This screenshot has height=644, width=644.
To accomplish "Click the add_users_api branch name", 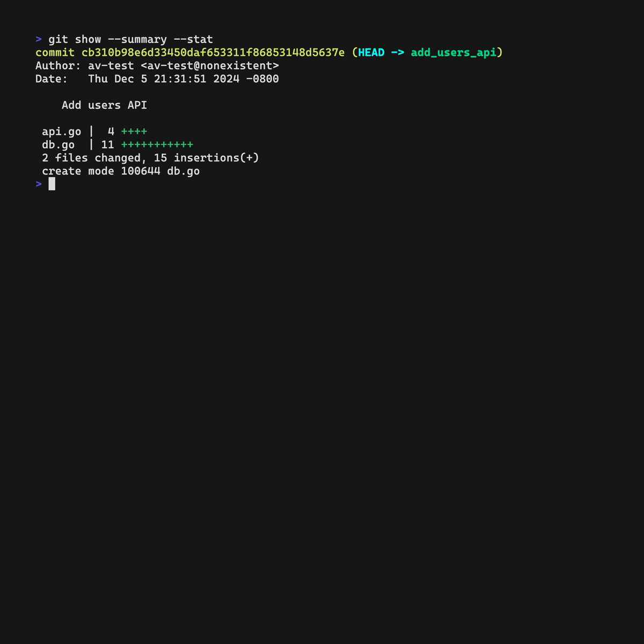I will (453, 53).
